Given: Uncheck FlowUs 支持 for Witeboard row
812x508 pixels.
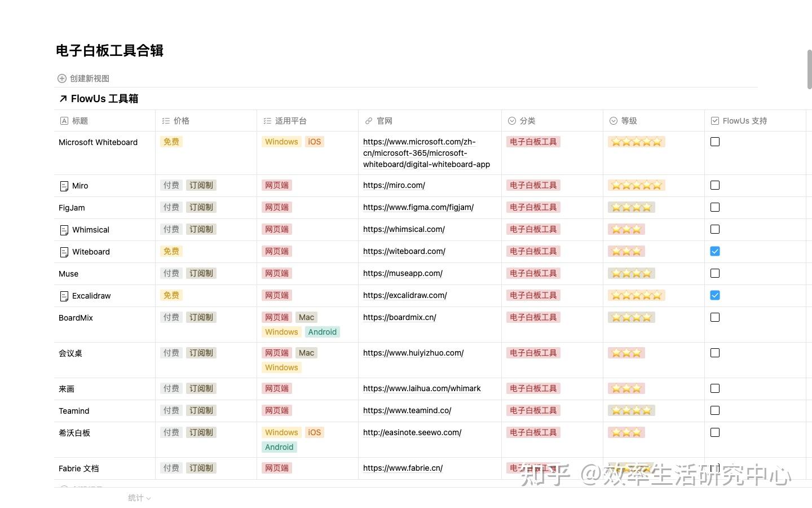Looking at the screenshot, I should (715, 251).
